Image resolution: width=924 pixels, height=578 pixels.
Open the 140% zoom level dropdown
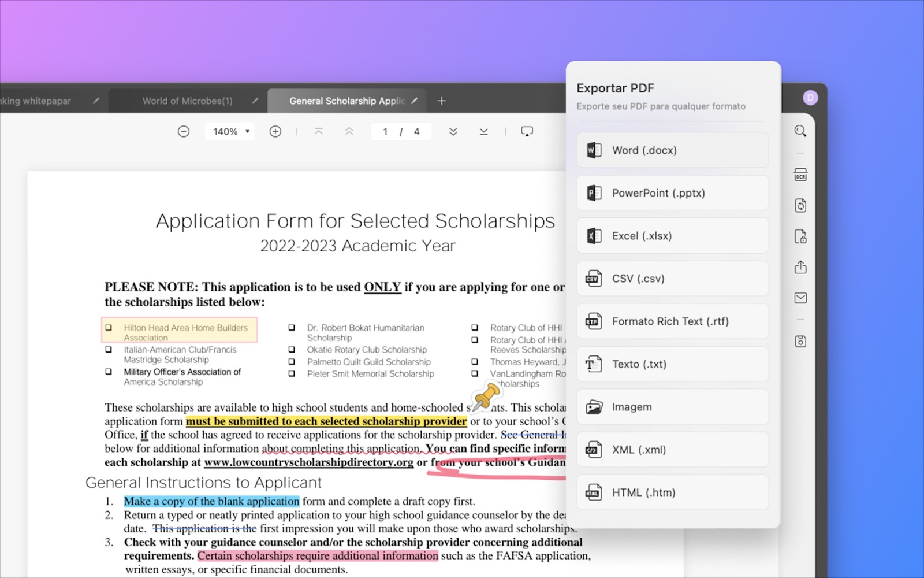tap(230, 132)
